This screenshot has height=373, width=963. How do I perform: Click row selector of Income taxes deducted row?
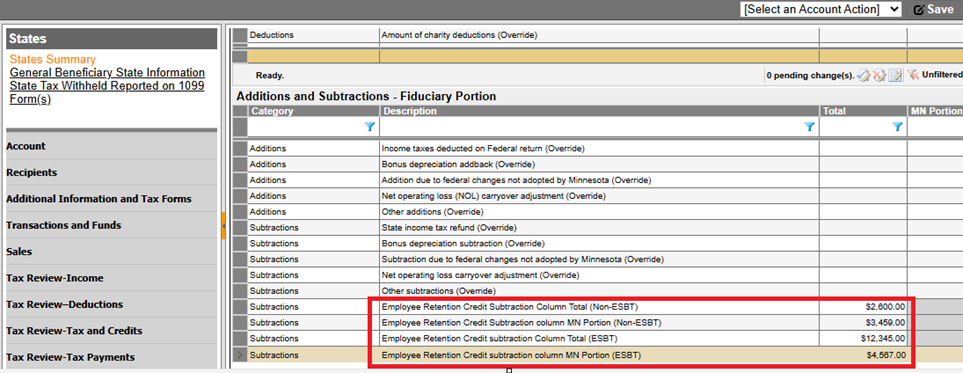coord(240,149)
